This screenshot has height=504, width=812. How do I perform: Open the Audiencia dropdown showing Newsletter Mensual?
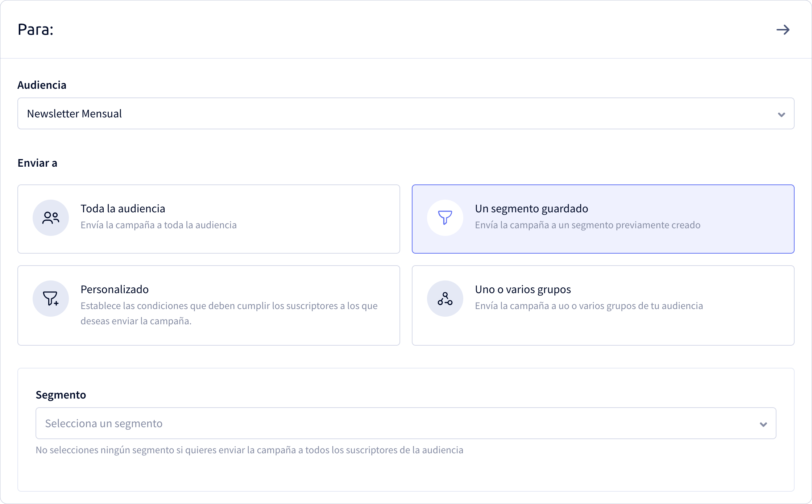click(x=406, y=113)
